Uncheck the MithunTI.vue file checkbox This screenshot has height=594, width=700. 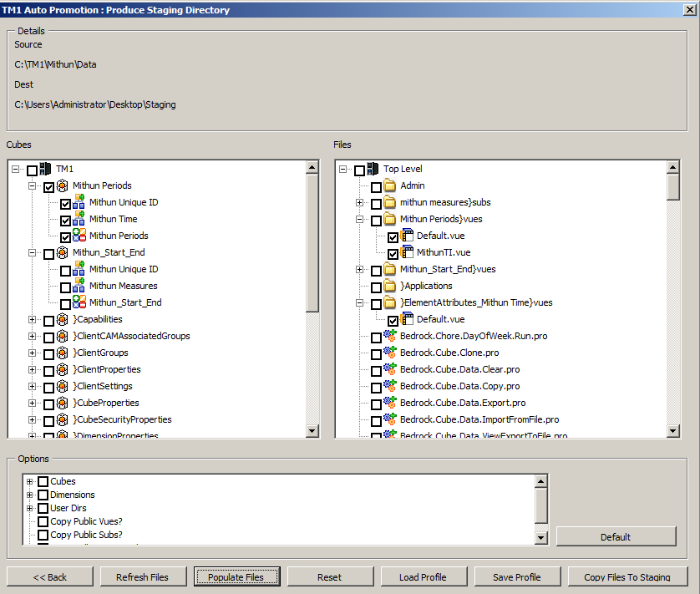coord(393,254)
